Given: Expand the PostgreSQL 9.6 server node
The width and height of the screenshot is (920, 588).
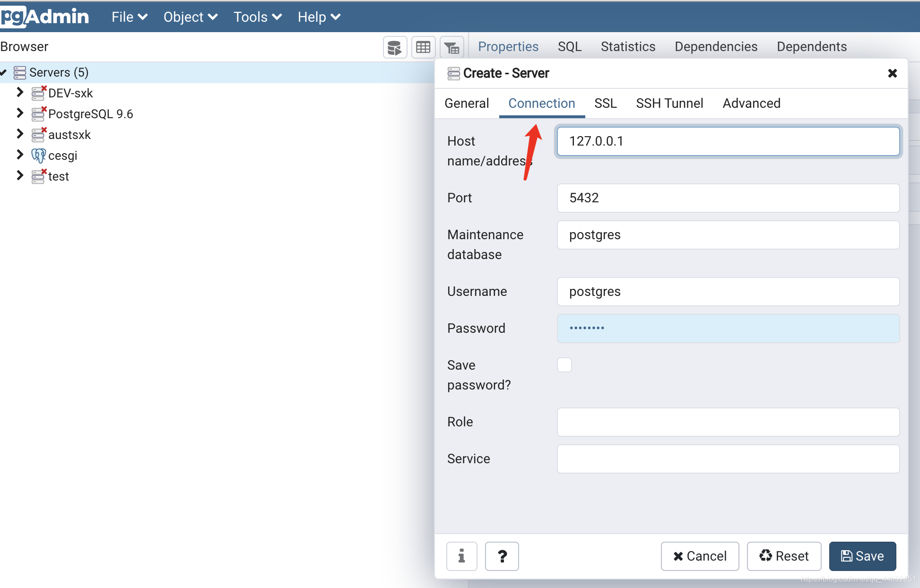Looking at the screenshot, I should pyautogui.click(x=19, y=113).
